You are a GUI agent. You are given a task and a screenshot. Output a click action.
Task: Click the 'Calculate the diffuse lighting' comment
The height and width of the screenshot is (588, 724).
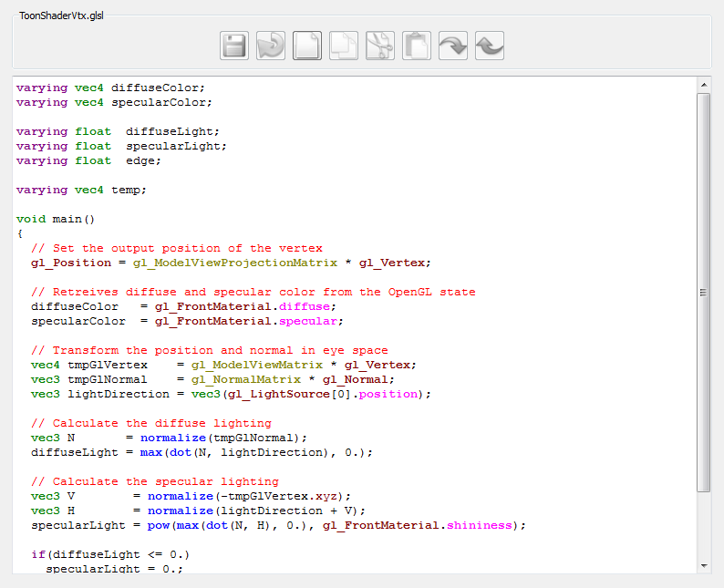click(x=150, y=423)
